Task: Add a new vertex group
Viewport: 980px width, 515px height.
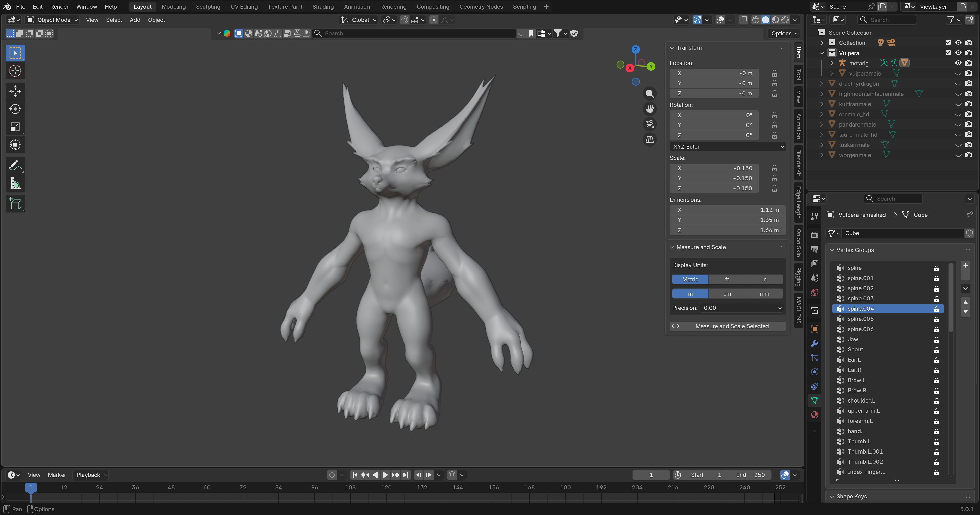Action: click(965, 266)
